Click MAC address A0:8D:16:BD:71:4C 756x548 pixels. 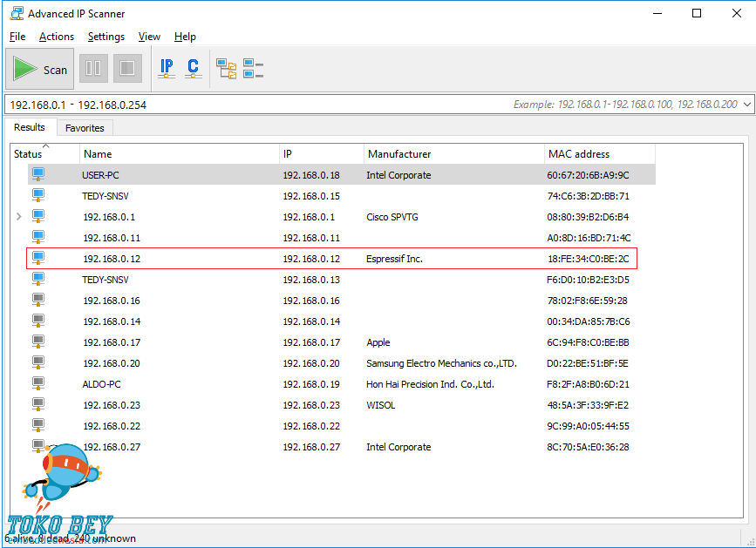point(589,238)
